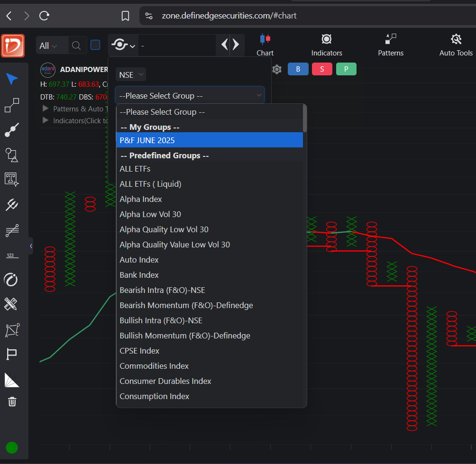Image resolution: width=476 pixels, height=464 pixels.
Task: Bookmark this page icon
Action: click(x=125, y=16)
